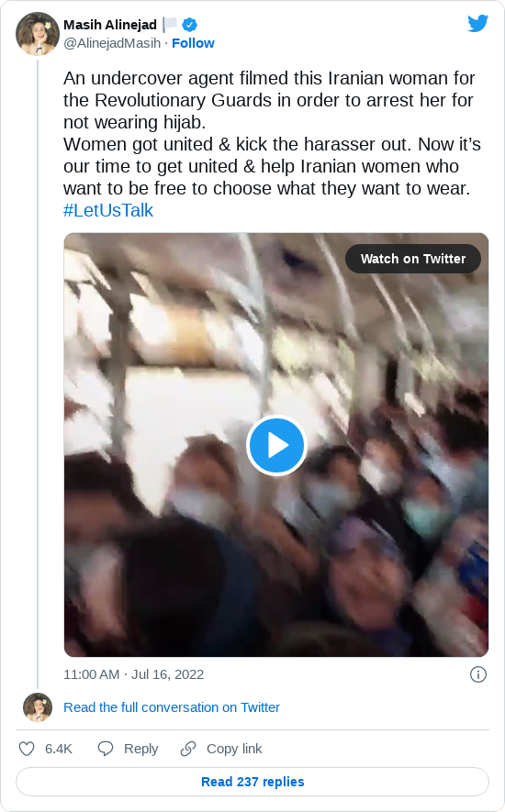Screen dimensions: 505x812
Task: Open Masih Alinejad's profile avatar
Action: coord(38,34)
